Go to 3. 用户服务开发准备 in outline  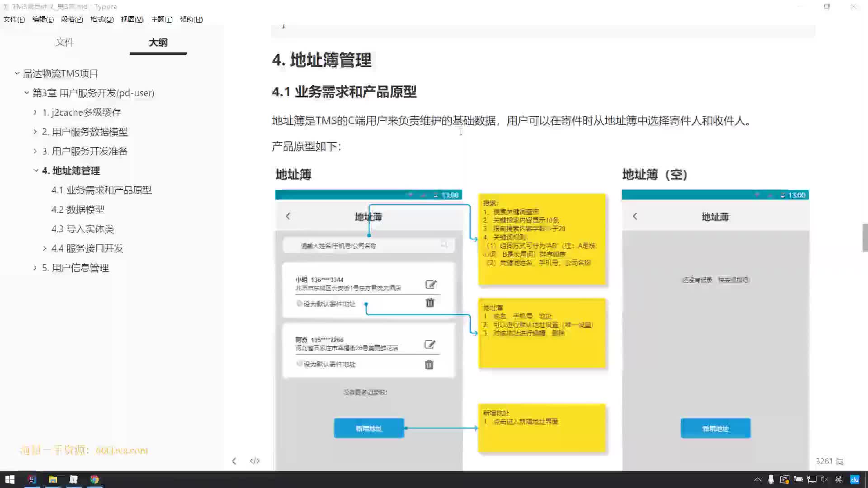(85, 151)
